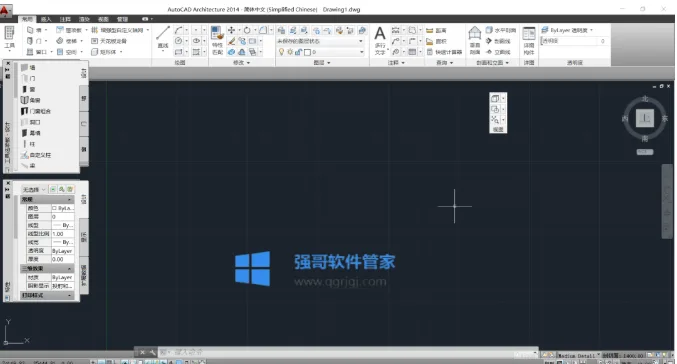Click the ViewCube top (上) face
The image size is (677, 364).
tap(645, 118)
